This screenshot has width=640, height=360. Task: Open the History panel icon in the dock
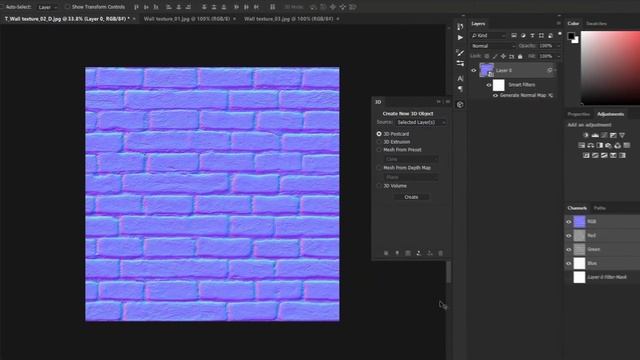tap(460, 27)
